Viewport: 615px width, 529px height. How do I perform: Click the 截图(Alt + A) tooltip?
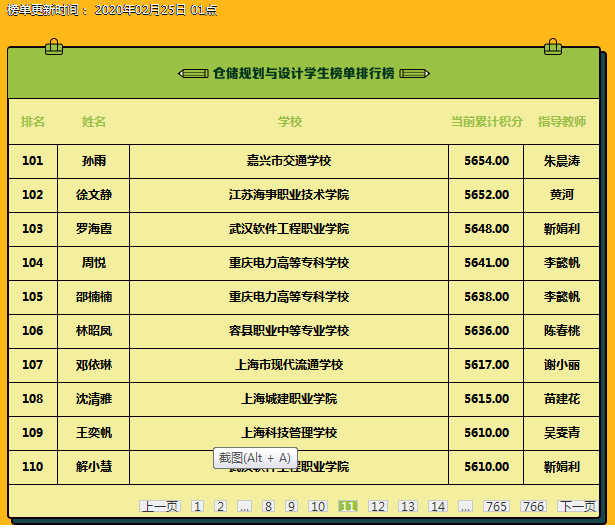pyautogui.click(x=255, y=458)
